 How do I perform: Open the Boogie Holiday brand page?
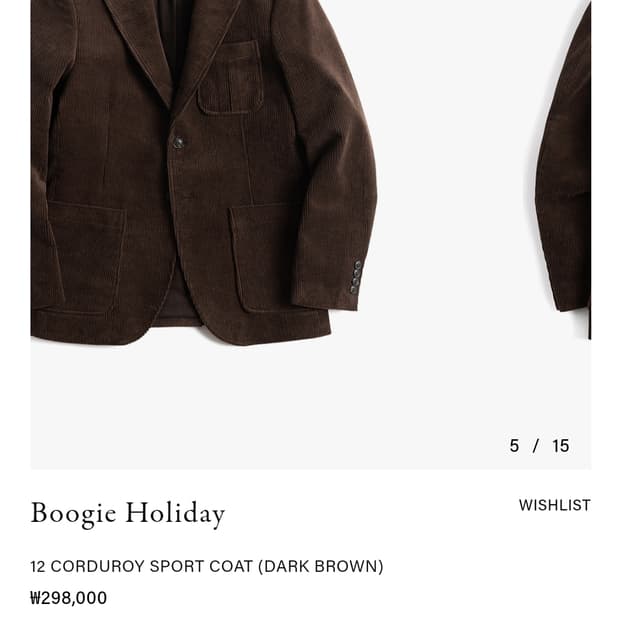pos(128,514)
